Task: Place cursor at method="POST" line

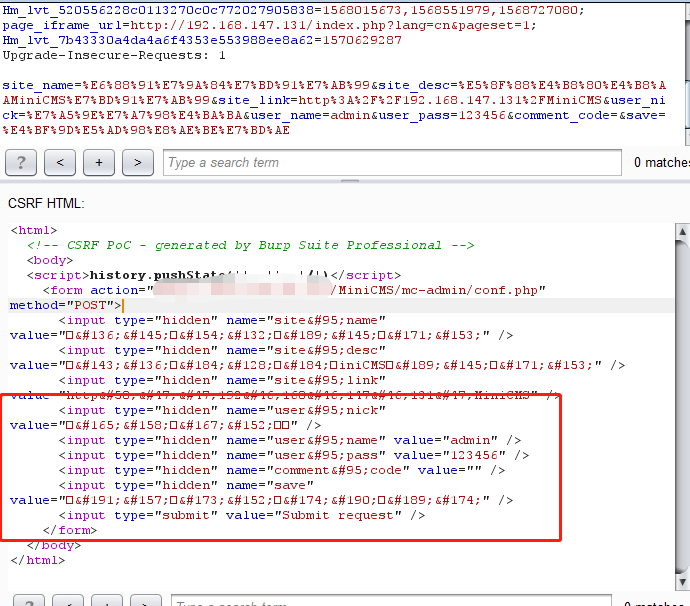Action: (x=65, y=305)
